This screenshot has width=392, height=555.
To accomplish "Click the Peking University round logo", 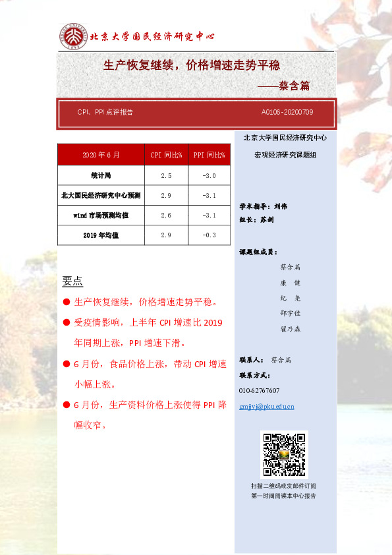I will pos(73,36).
